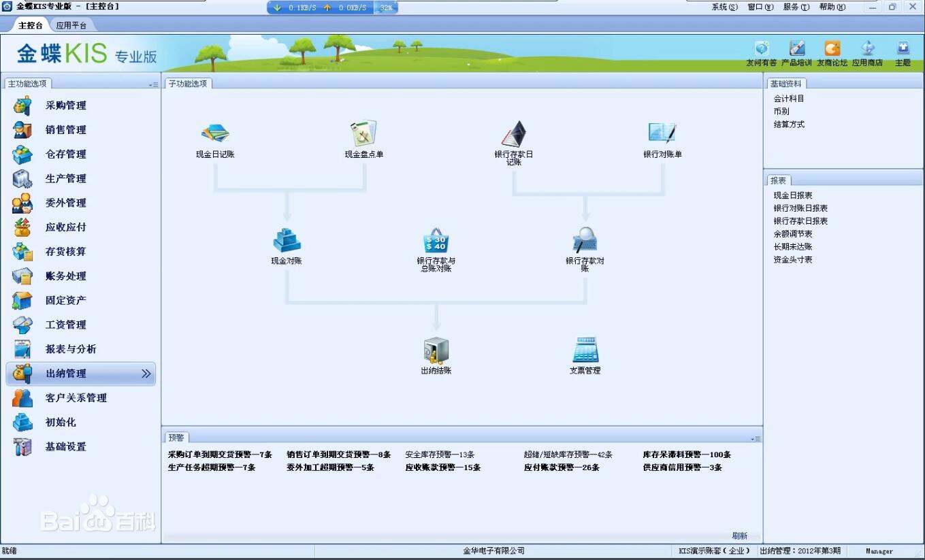Expand the 出纳管理 double-arrow chevron

click(146, 374)
